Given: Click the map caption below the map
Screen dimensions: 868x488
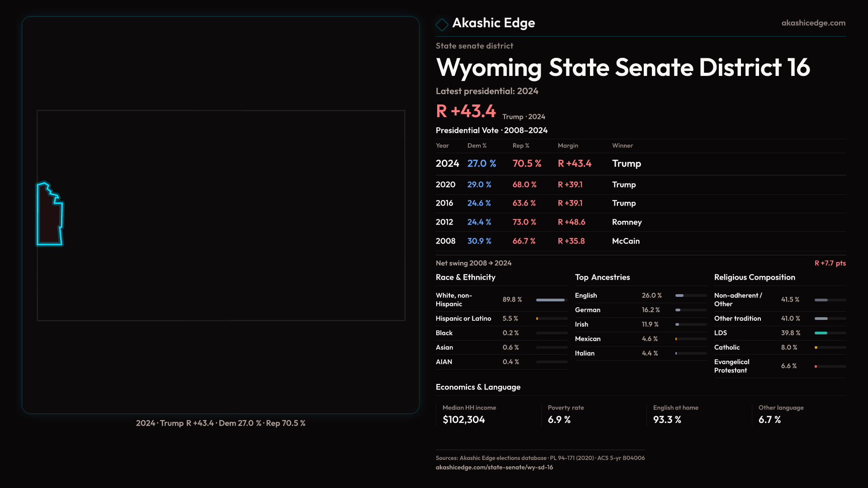Looking at the screenshot, I should (221, 423).
